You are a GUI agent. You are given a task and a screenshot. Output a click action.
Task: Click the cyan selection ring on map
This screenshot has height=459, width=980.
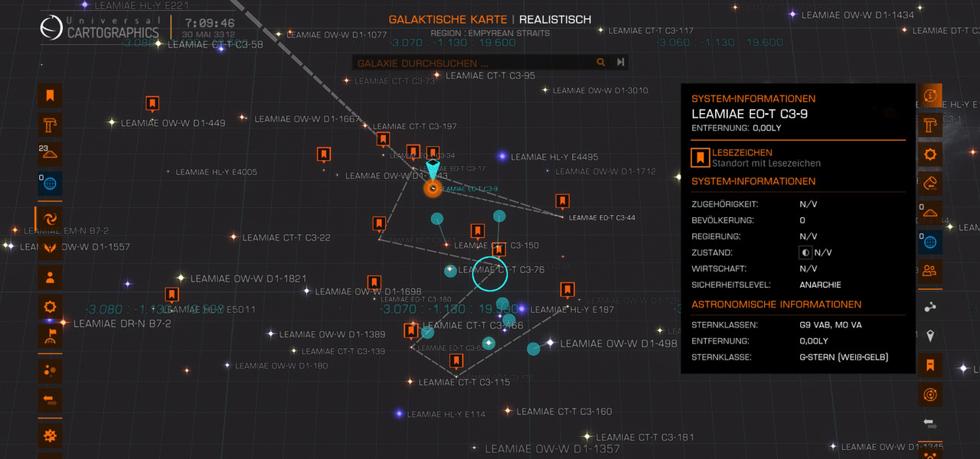click(489, 274)
